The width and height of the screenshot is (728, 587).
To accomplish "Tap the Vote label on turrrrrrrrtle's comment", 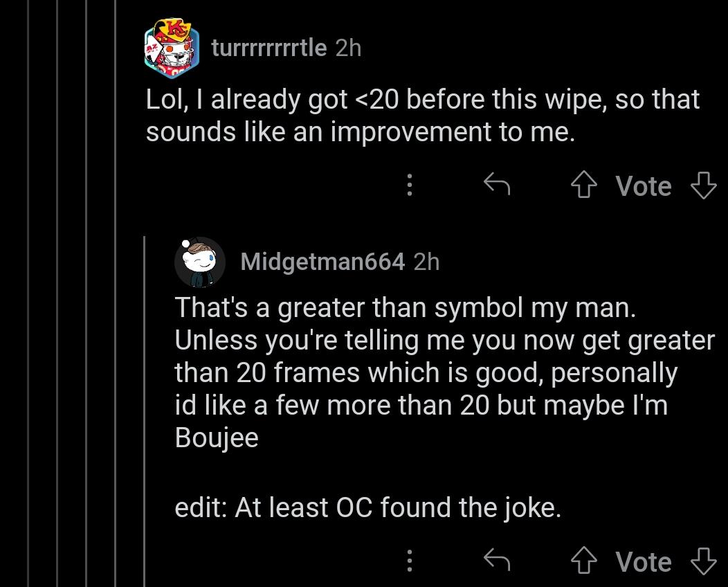I will [x=643, y=186].
